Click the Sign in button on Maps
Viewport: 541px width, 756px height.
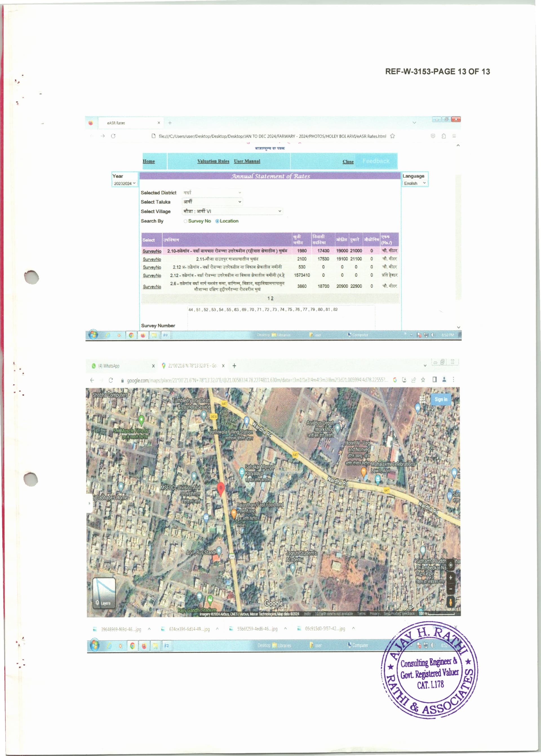(441, 399)
